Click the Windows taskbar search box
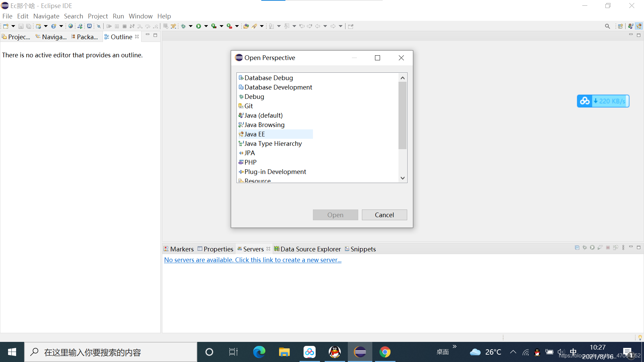The height and width of the screenshot is (362, 644). pos(111,352)
